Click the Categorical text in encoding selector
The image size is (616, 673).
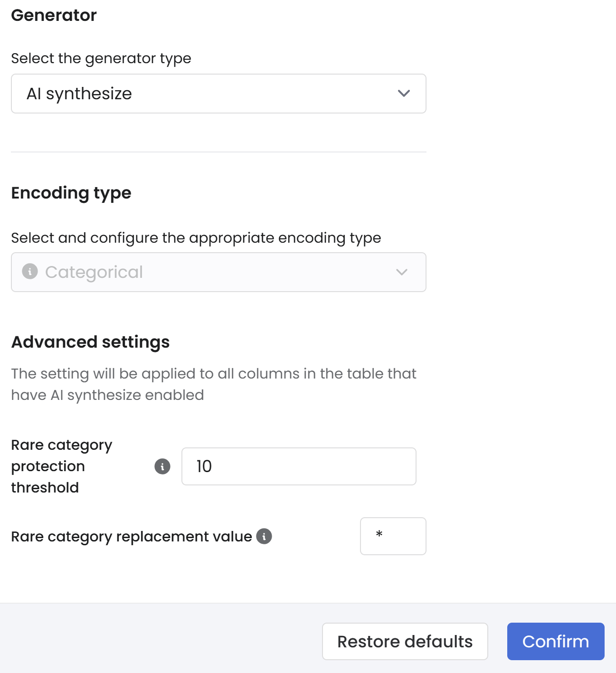coord(94,272)
